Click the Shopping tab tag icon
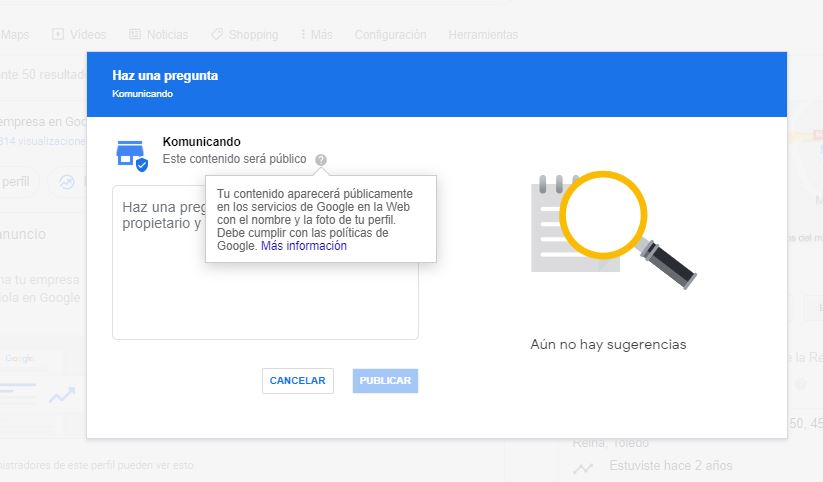 217,34
